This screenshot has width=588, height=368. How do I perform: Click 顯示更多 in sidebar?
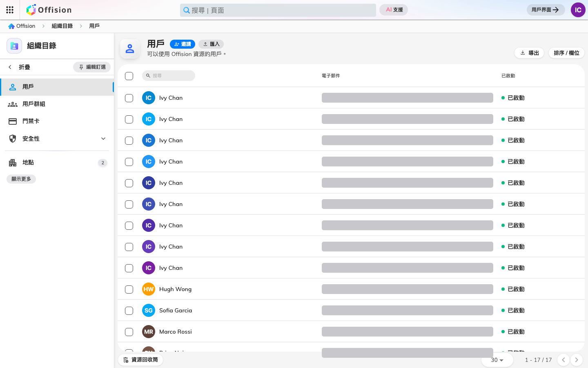[21, 179]
